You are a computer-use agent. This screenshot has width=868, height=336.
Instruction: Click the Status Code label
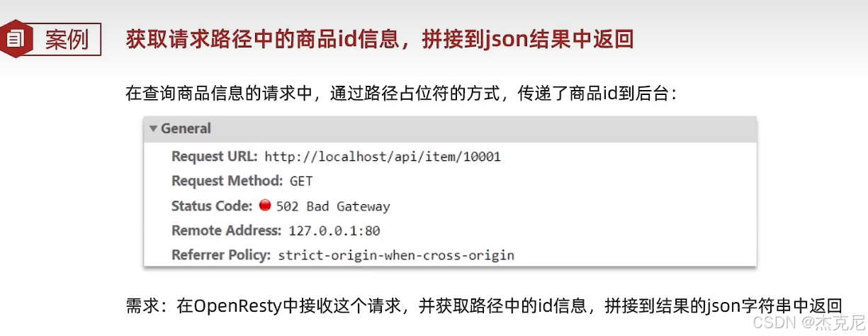(212, 206)
